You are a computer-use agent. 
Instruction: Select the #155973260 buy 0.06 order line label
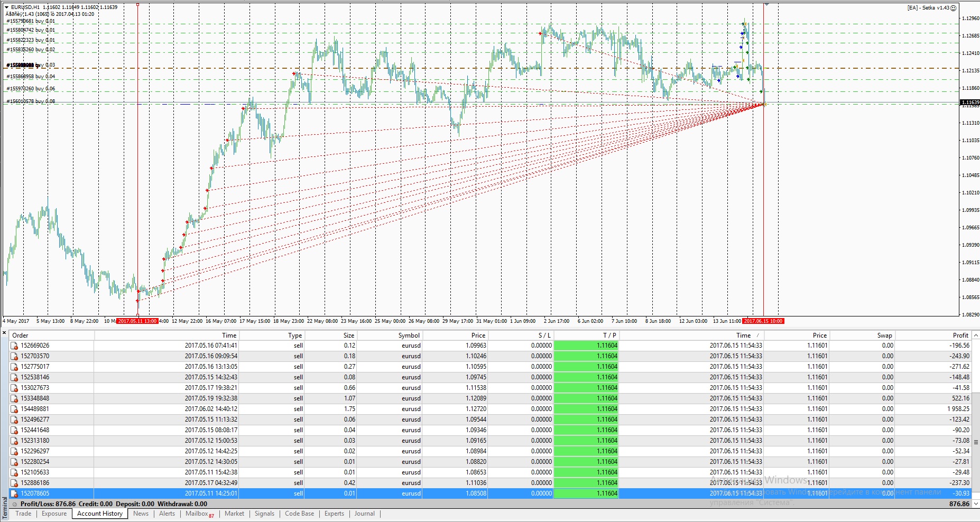[x=31, y=89]
